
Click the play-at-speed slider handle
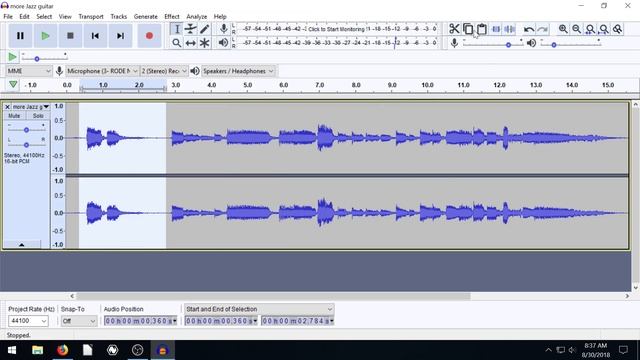(37, 59)
